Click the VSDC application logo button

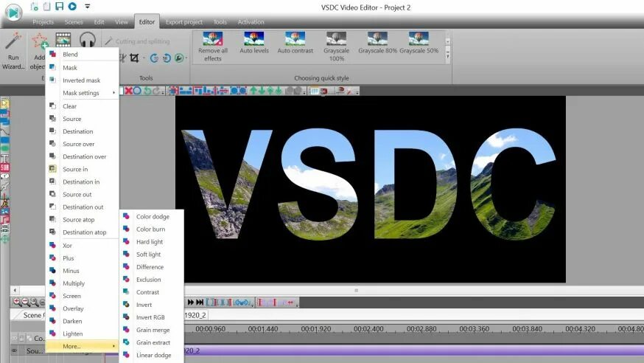coord(13,13)
